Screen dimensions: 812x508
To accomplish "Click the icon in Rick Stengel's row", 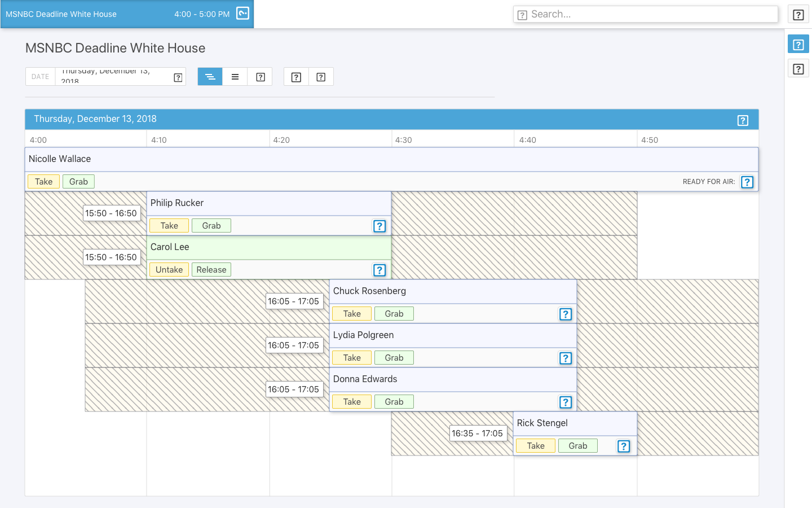I will [x=623, y=446].
